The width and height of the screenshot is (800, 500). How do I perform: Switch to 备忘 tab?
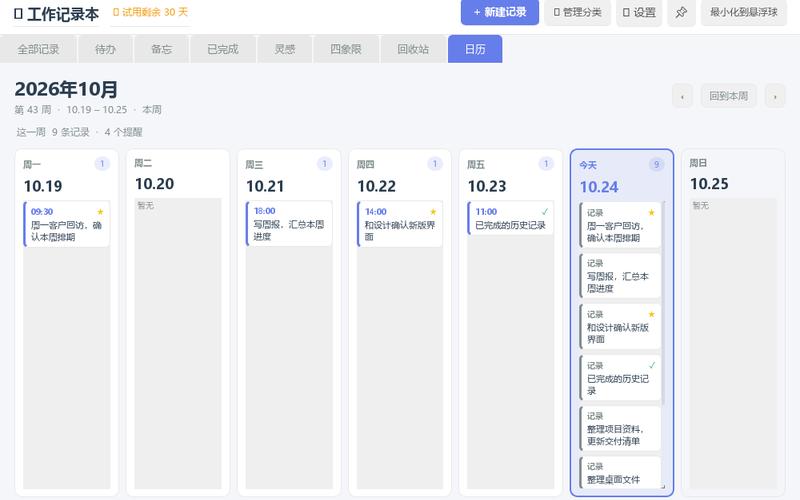[x=162, y=49]
